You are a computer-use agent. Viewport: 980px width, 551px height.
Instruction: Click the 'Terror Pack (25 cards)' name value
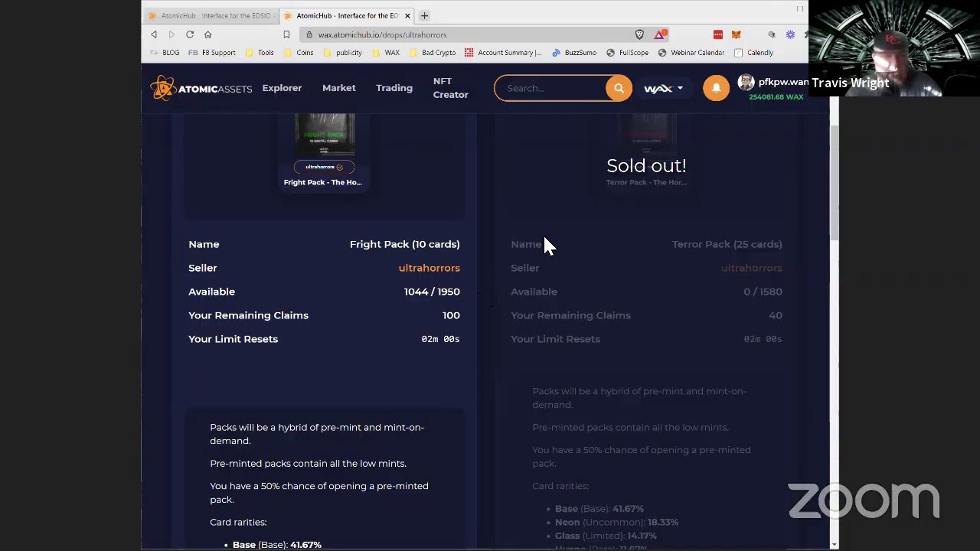[x=727, y=244]
